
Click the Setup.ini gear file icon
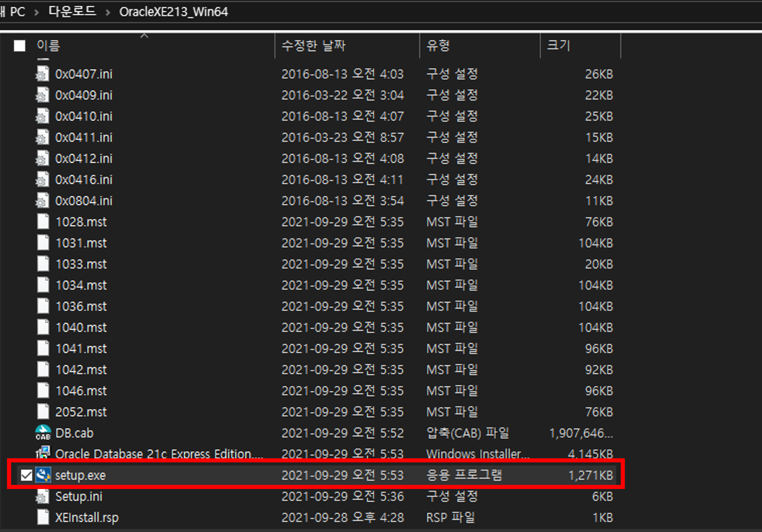coord(42,497)
